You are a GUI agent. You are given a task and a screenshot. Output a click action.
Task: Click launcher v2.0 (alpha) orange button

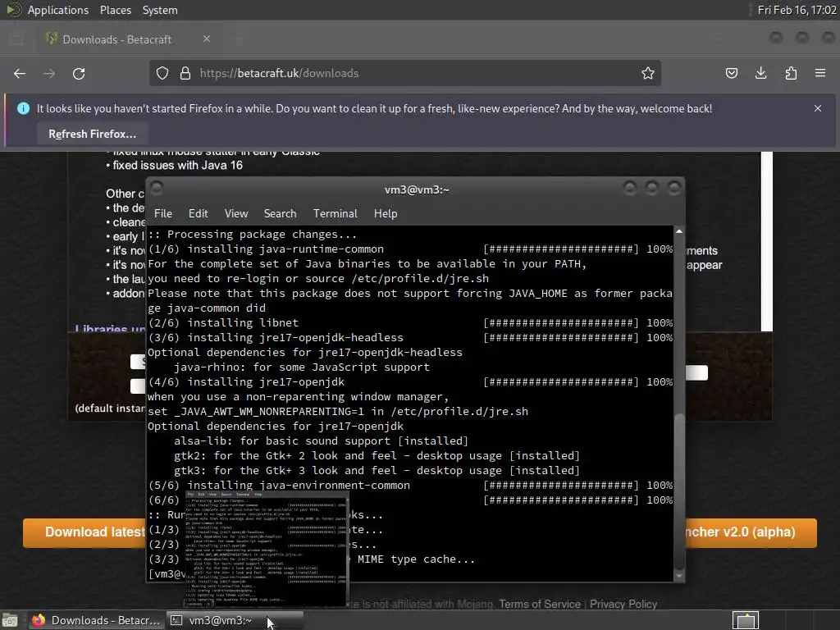point(751,532)
